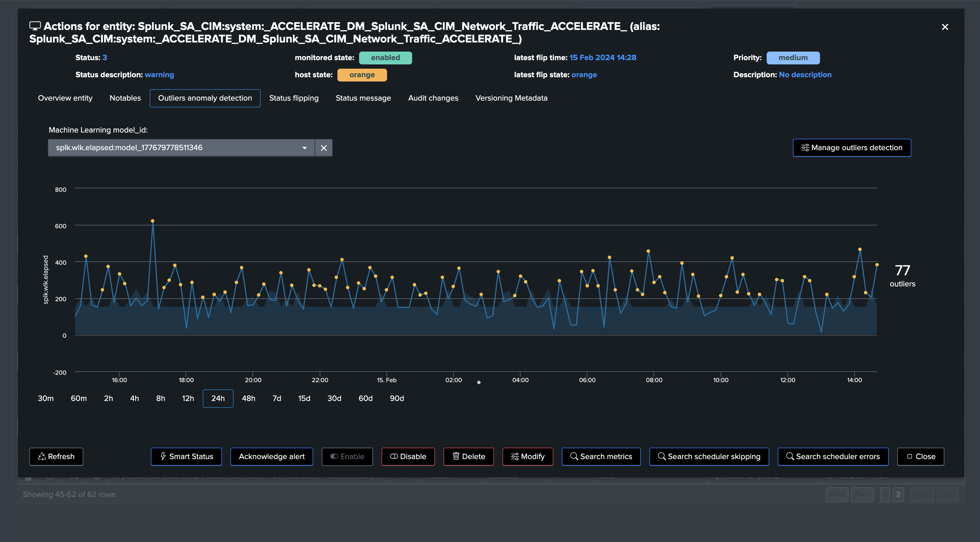The image size is (980, 542).
Task: Click the Search scheduler errors button
Action: click(x=833, y=457)
